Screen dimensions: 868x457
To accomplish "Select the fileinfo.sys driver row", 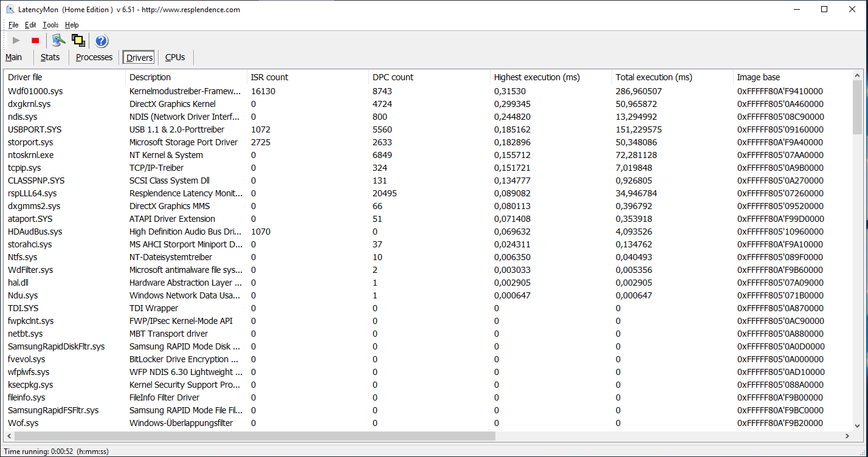I will (x=428, y=397).
